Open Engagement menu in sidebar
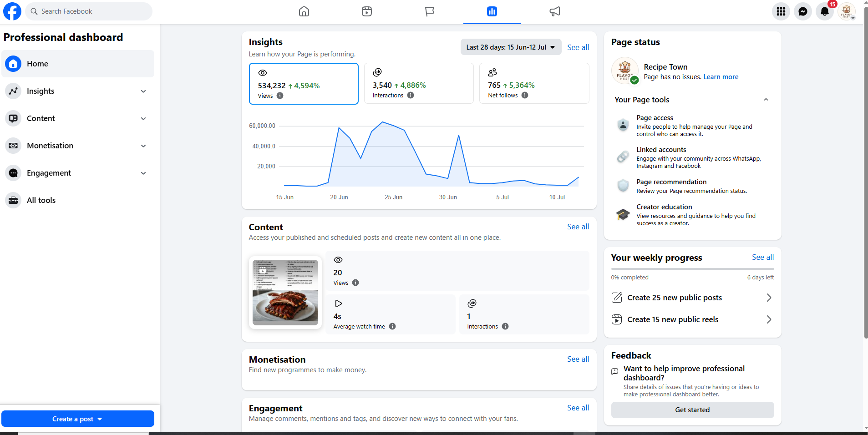The width and height of the screenshot is (868, 435). [78, 173]
